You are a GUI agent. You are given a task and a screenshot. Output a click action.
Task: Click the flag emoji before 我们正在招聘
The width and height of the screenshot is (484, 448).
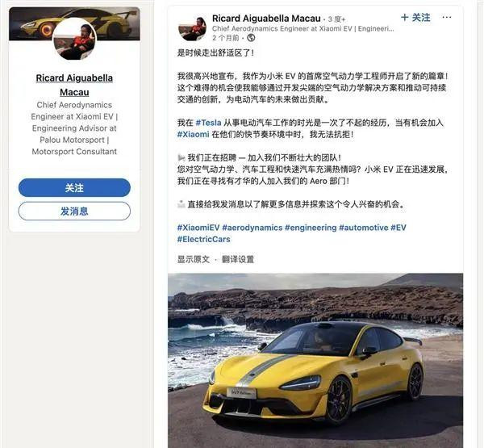[x=181, y=158]
